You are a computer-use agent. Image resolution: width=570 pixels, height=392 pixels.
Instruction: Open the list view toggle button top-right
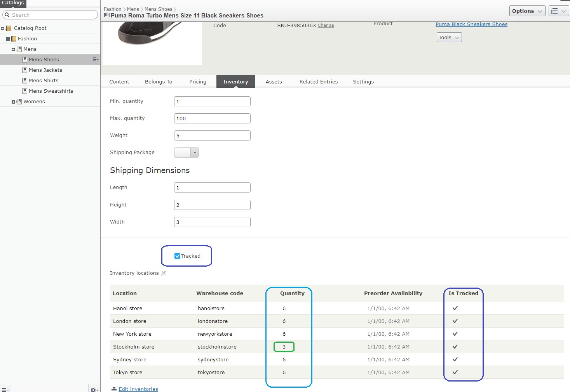point(558,11)
